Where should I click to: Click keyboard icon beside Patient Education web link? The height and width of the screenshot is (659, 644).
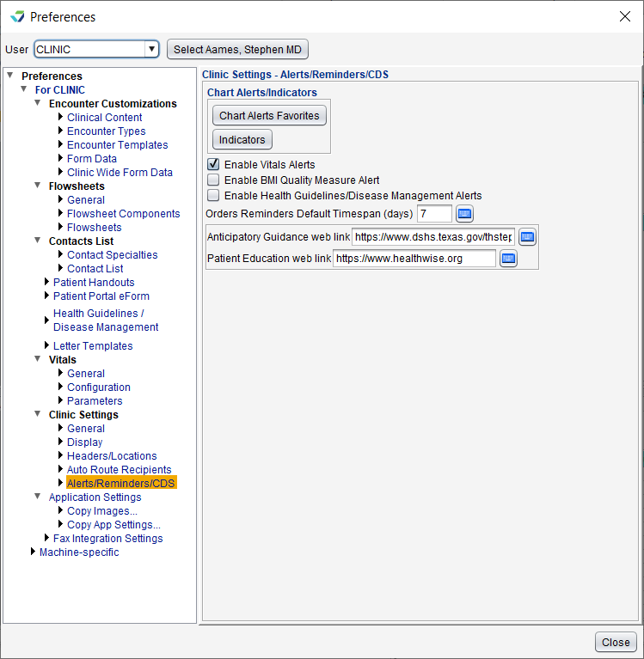pos(508,259)
